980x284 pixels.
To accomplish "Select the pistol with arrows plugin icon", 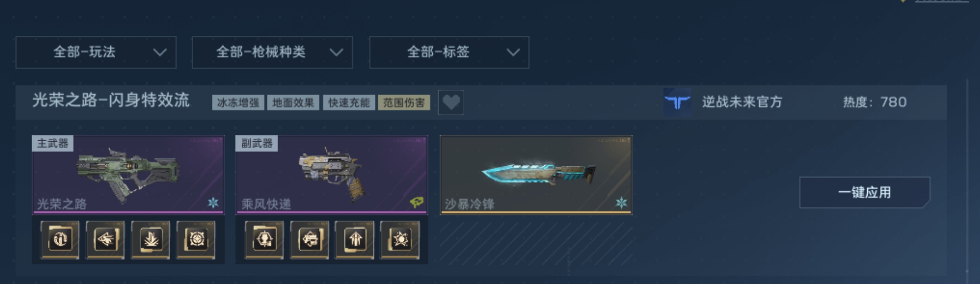I will coord(310,240).
